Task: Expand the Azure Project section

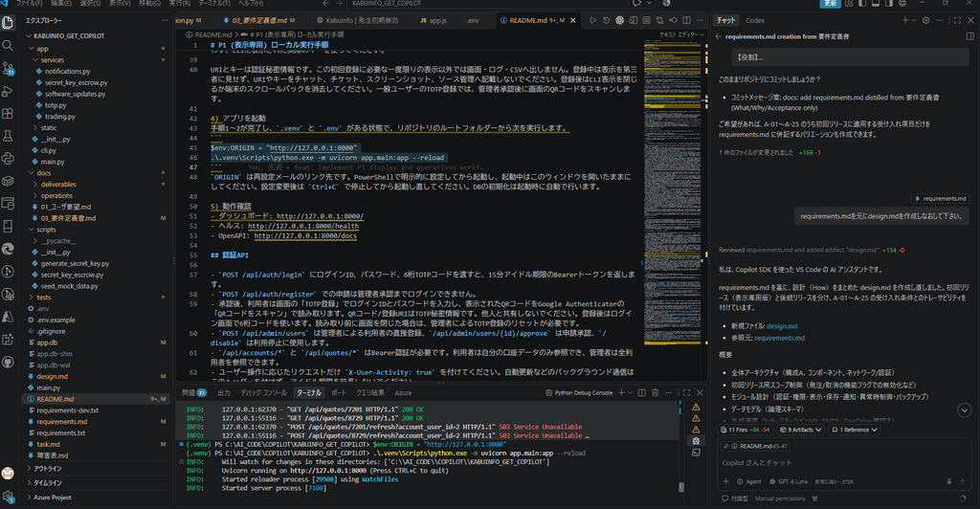Action: tap(97, 498)
